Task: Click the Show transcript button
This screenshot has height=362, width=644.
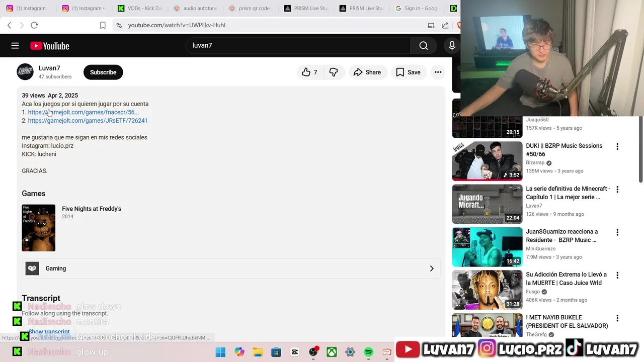Action: 49,332
